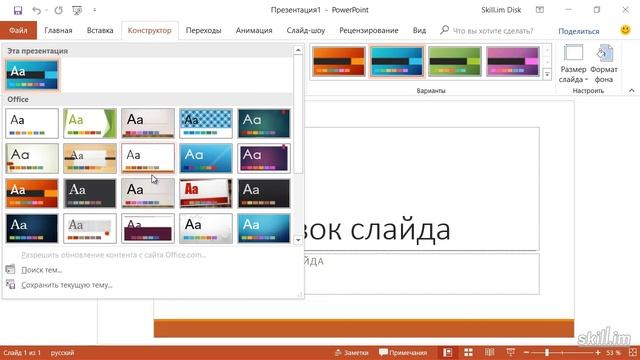Screen dimensions: 640x360
Task: Click zoom out minus button
Action: [x=526, y=353]
